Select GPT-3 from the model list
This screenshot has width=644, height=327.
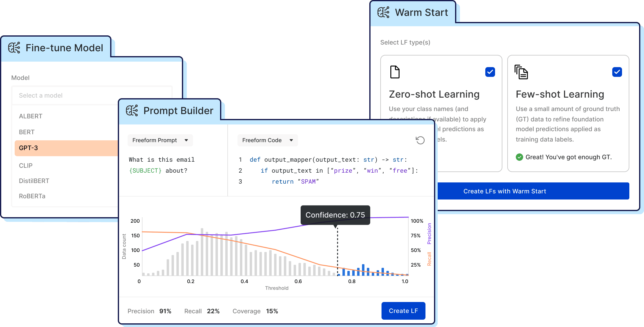tap(29, 148)
